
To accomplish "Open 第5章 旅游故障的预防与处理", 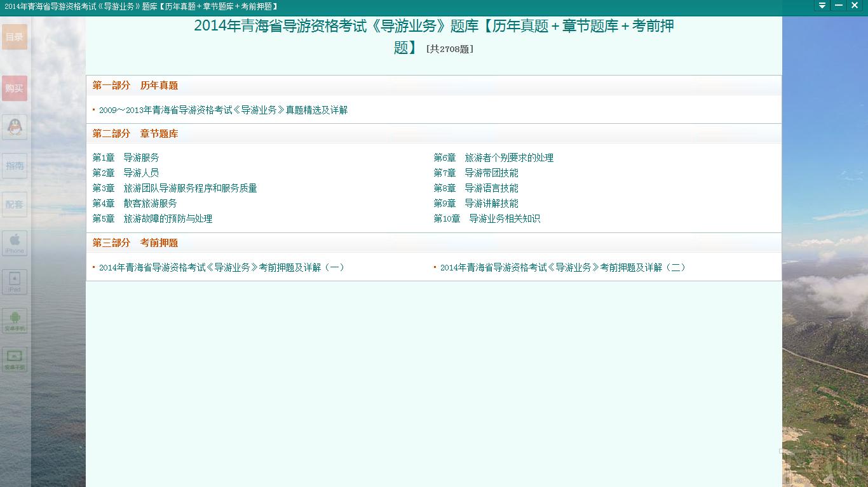I will [153, 218].
